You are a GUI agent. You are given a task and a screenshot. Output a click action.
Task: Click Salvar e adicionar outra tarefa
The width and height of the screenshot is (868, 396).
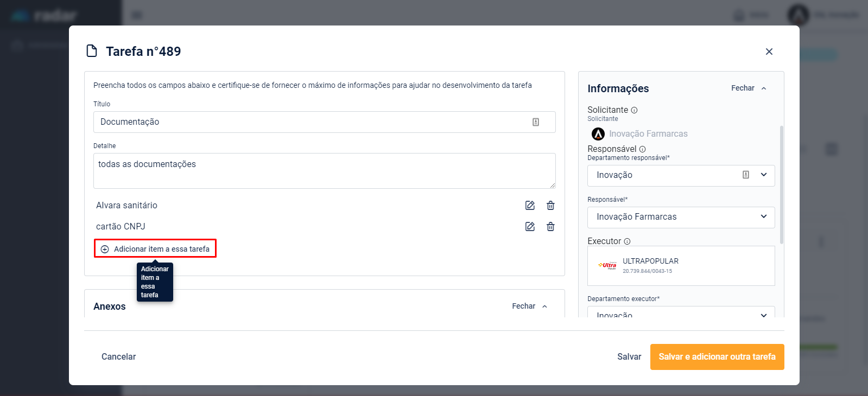pyautogui.click(x=717, y=357)
